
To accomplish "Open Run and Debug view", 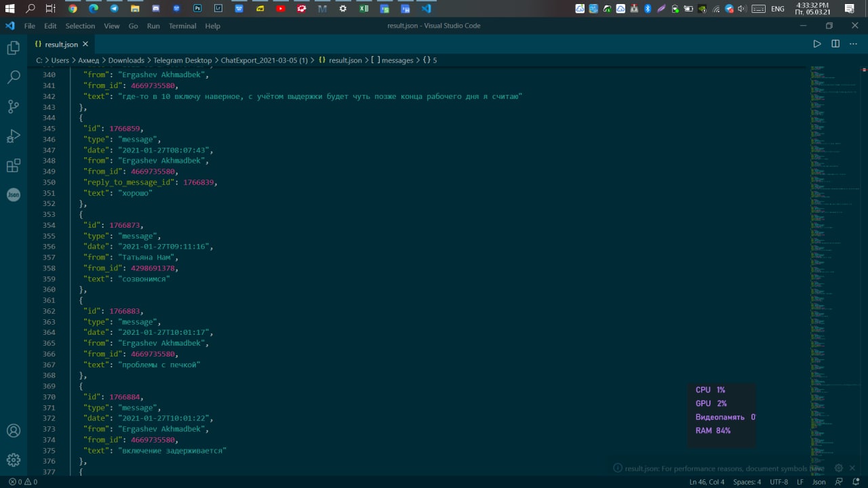I will (13, 136).
